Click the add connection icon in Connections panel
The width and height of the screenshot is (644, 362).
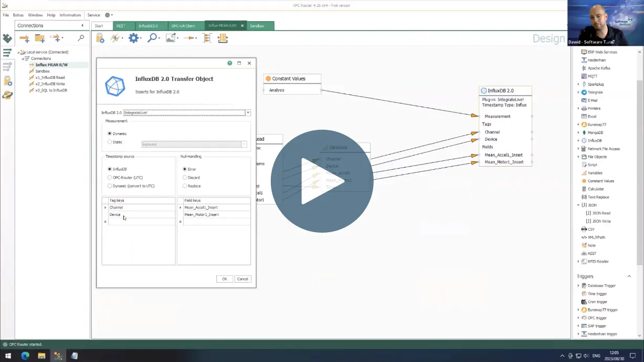(x=24, y=38)
